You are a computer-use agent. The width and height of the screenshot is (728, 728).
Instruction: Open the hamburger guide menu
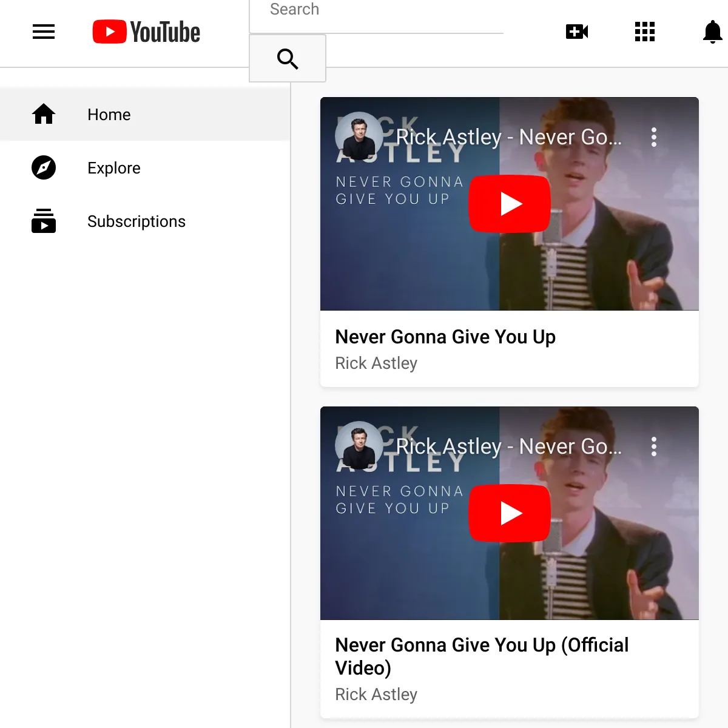(44, 32)
